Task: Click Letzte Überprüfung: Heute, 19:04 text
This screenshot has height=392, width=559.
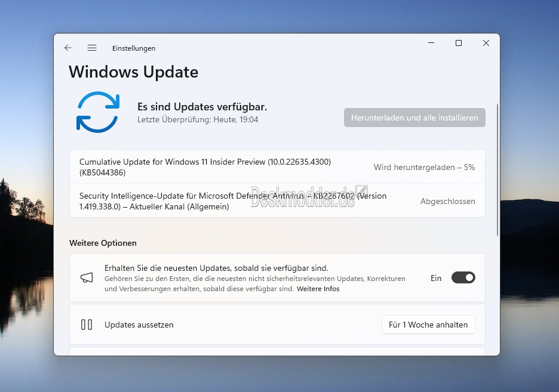Action: coord(198,120)
